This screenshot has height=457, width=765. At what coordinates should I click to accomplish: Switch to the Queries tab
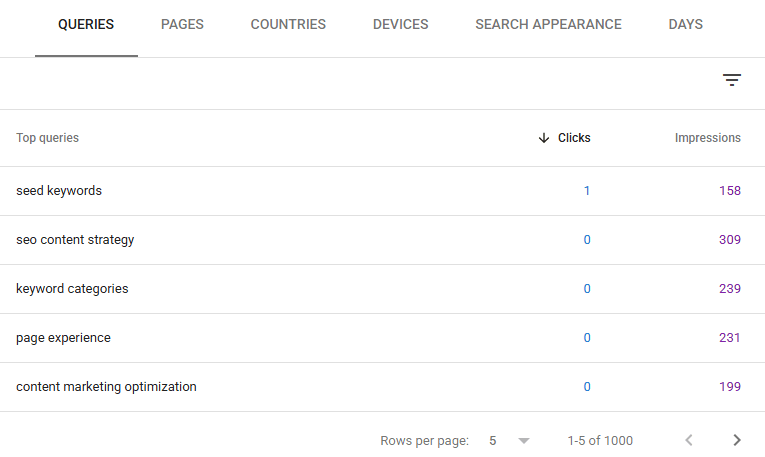coord(86,24)
